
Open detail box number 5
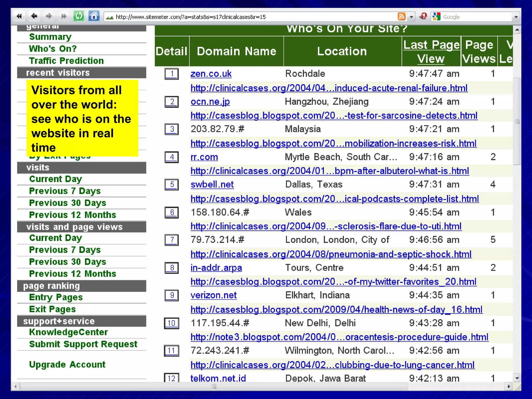[x=172, y=185]
